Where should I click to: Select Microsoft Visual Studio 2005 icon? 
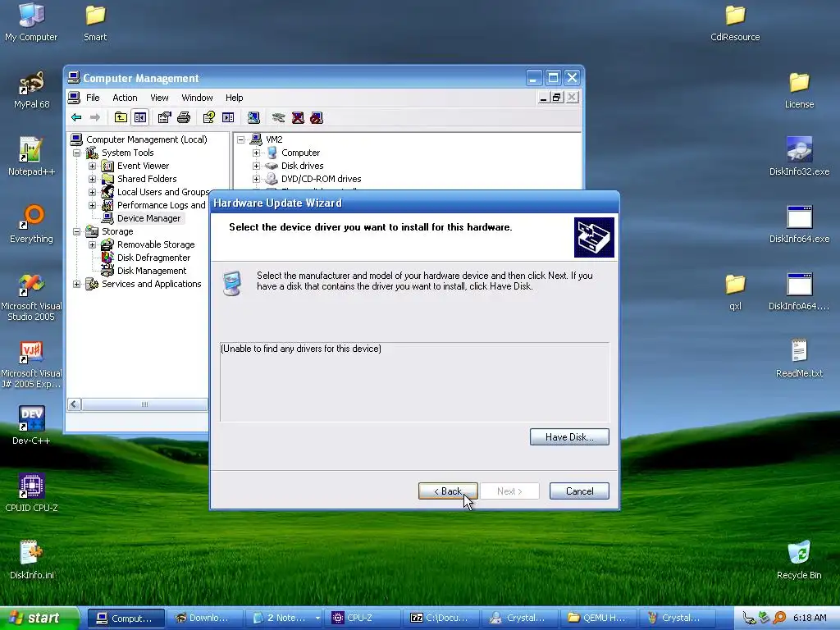coord(31,297)
